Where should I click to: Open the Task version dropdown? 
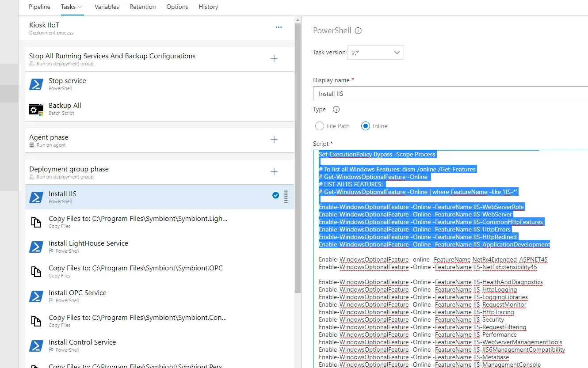(x=376, y=53)
